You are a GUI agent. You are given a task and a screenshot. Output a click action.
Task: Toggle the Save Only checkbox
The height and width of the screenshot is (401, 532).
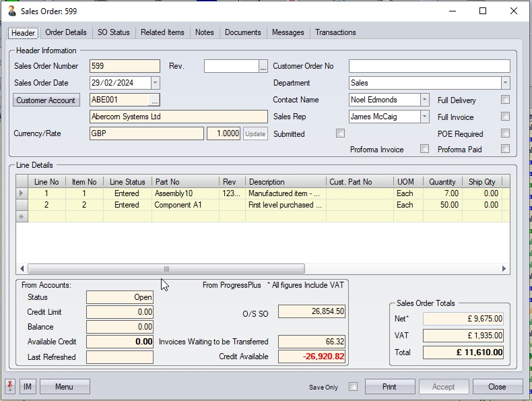pos(353,387)
